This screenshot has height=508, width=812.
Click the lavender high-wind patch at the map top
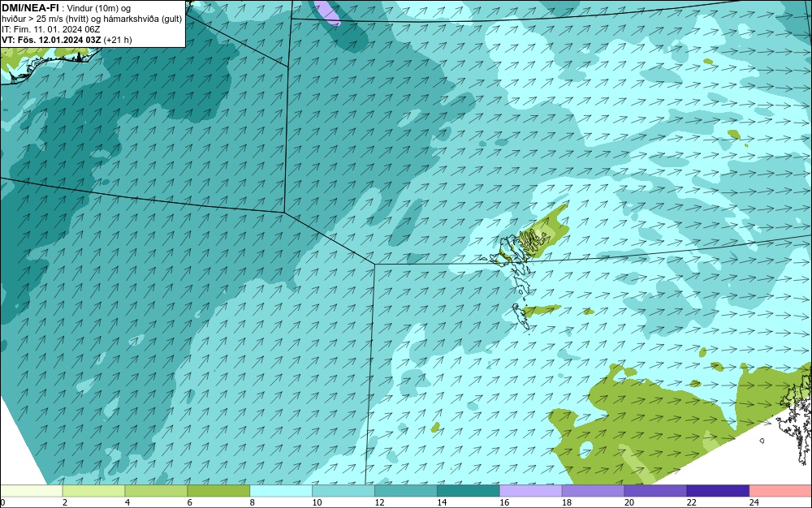click(327, 12)
